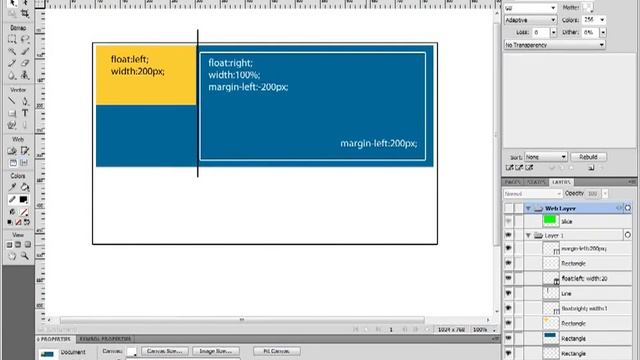Hide the blue-thumbnail Rectangle layer

(508, 338)
